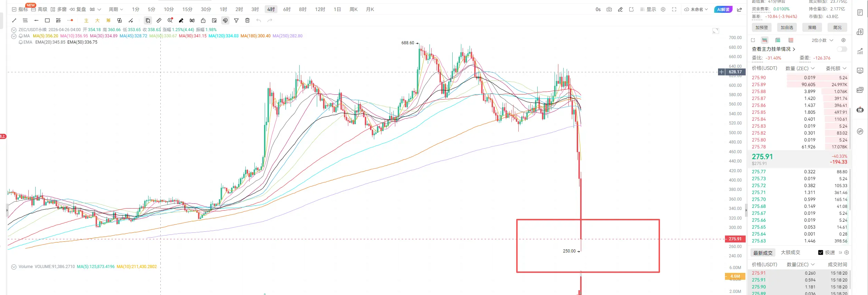Open the 指标 indicators menu
The width and height of the screenshot is (868, 295).
(x=20, y=9)
